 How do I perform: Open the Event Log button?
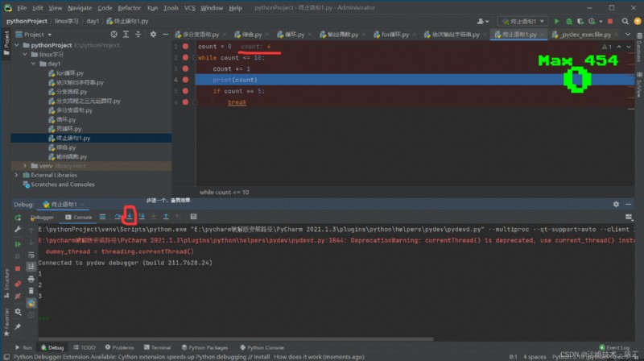(614, 348)
